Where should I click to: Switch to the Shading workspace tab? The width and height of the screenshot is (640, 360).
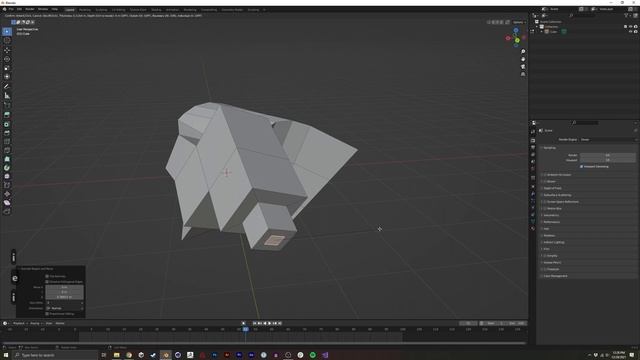click(x=156, y=10)
